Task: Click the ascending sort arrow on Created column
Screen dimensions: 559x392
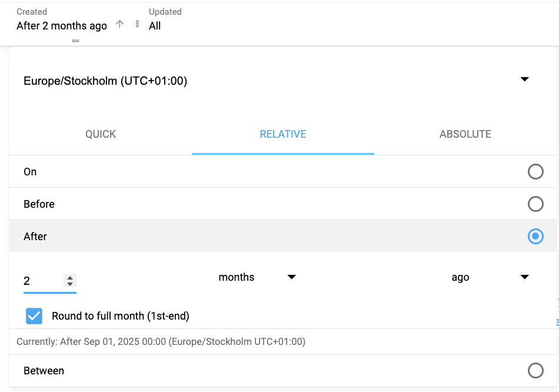Action: (x=119, y=24)
